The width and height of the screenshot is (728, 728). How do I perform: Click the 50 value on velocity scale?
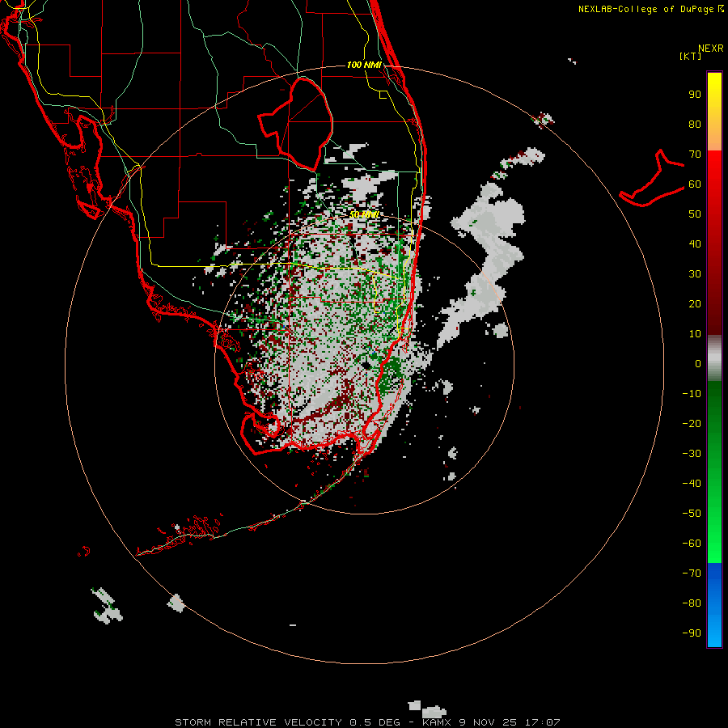[695, 214]
